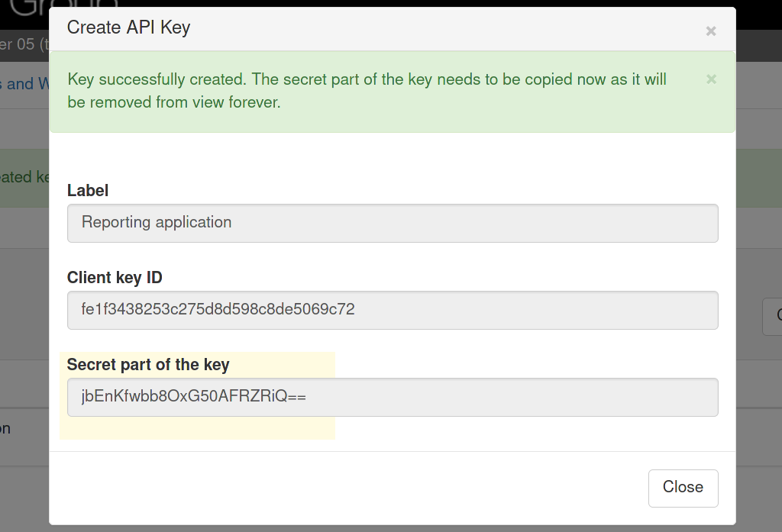Viewport: 782px width, 532px height.
Task: Click the Close button
Action: (x=683, y=488)
